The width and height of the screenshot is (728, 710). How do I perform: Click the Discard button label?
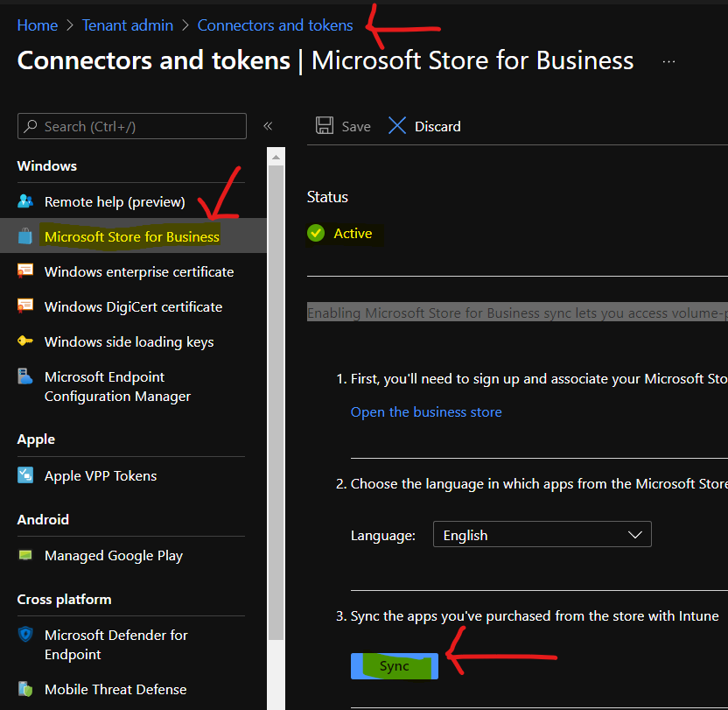pos(437,126)
